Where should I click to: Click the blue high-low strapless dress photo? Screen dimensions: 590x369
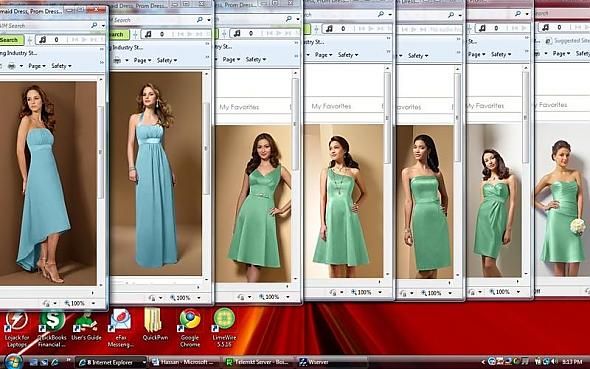(x=48, y=183)
